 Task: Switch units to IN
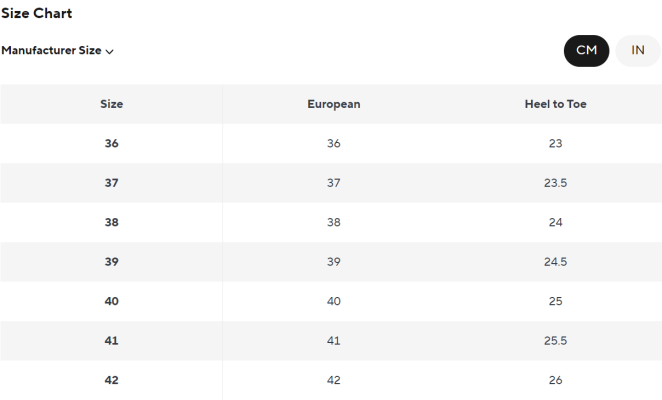pos(638,51)
